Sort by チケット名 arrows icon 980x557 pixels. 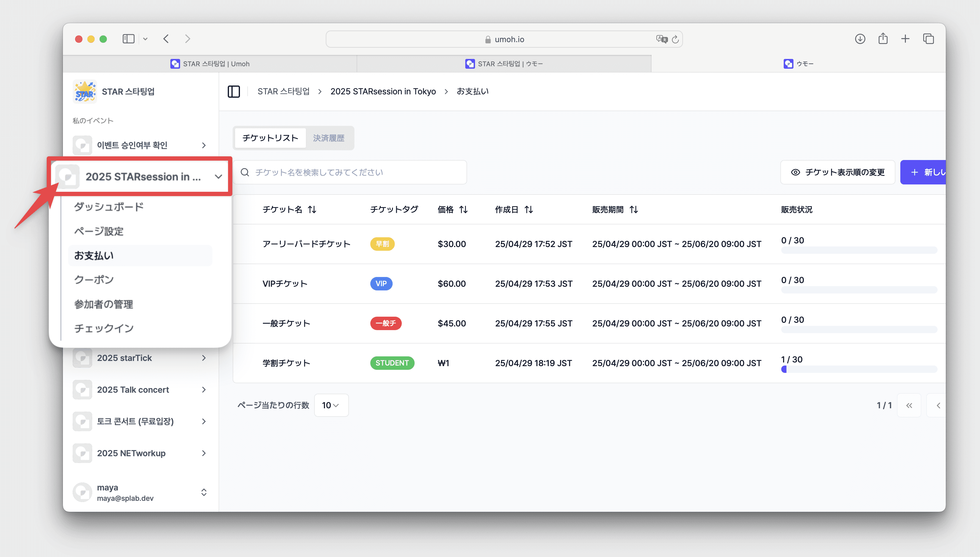312,209
